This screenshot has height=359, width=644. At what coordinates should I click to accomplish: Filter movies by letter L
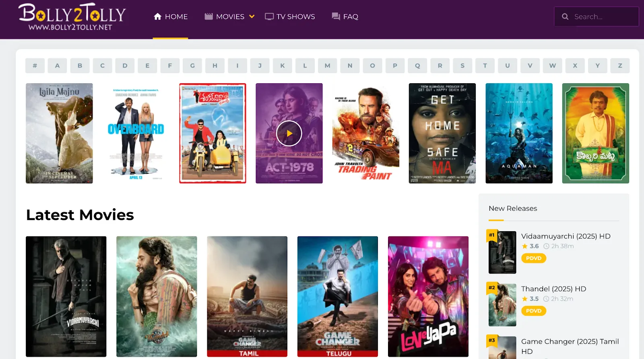[305, 66]
